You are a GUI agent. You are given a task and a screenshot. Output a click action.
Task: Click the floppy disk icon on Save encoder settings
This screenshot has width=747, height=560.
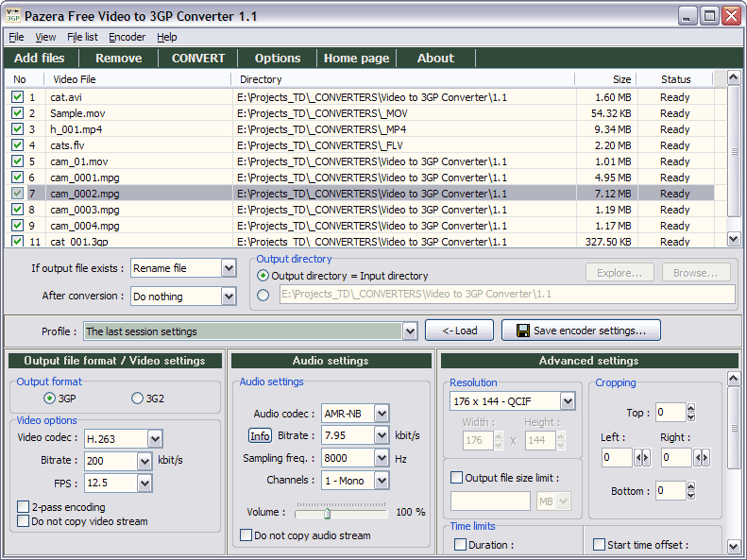click(x=523, y=331)
